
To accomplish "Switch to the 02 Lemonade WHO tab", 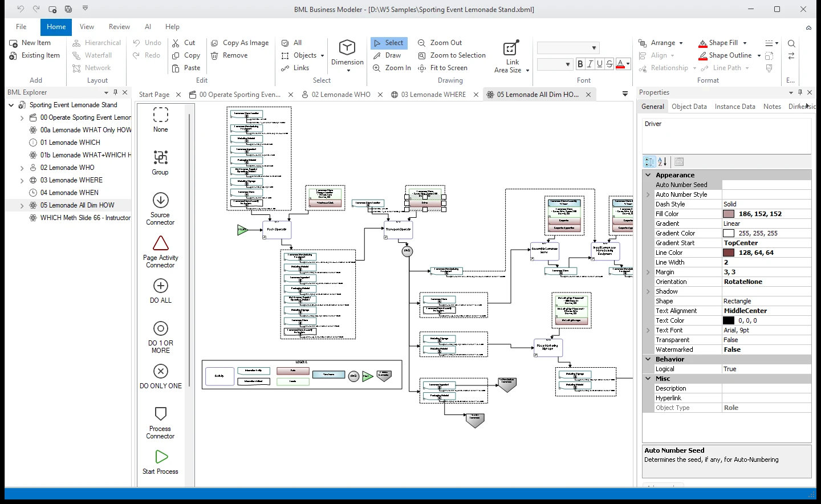I will click(x=341, y=95).
